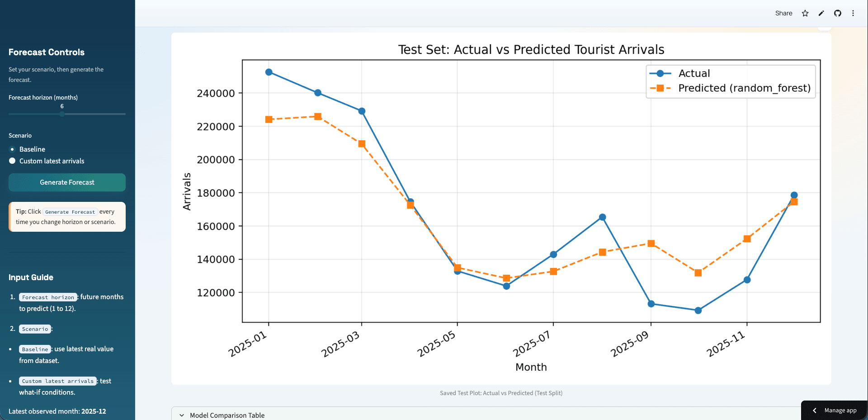Viewport: 868px width, 420px height.
Task: Click the Custom latest arrivals label
Action: point(52,161)
